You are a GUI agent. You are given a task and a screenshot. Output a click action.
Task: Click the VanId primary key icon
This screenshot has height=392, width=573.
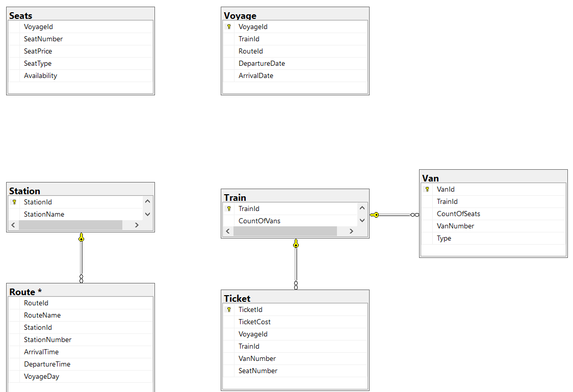coord(427,189)
